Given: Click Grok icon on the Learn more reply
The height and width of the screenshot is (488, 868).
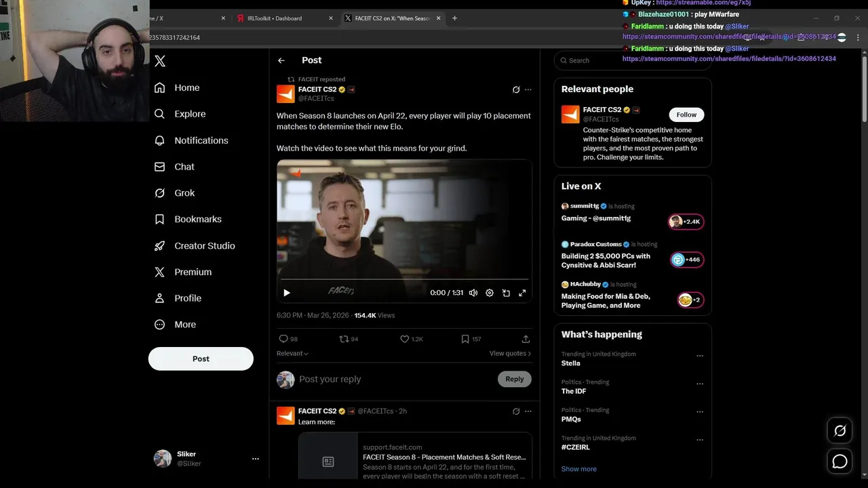Looking at the screenshot, I should (516, 411).
